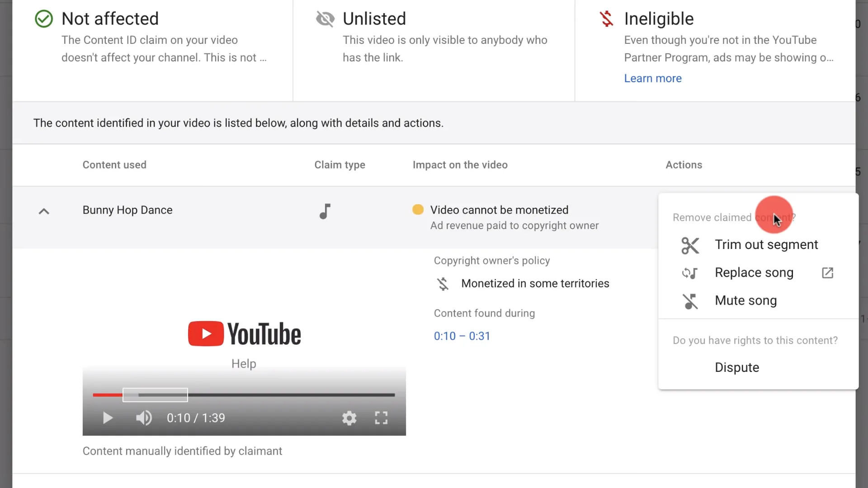Screen dimensions: 868x488
Task: Click the claimed segment marker on timeline
Action: pyautogui.click(x=155, y=395)
